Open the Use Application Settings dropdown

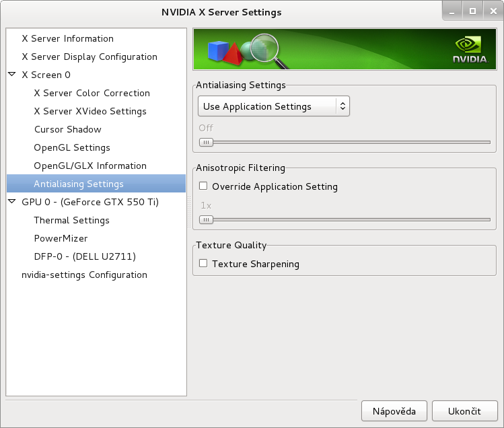click(x=274, y=106)
